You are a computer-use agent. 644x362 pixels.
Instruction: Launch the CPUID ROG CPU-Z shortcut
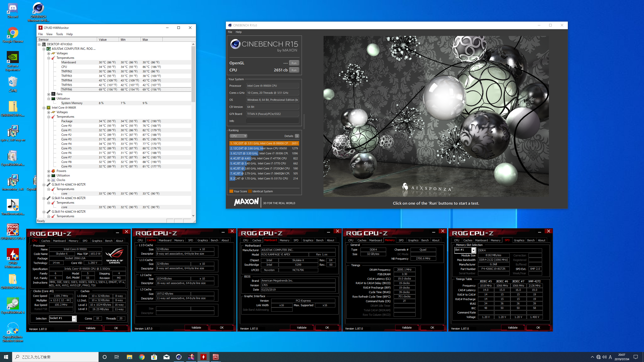13,232
